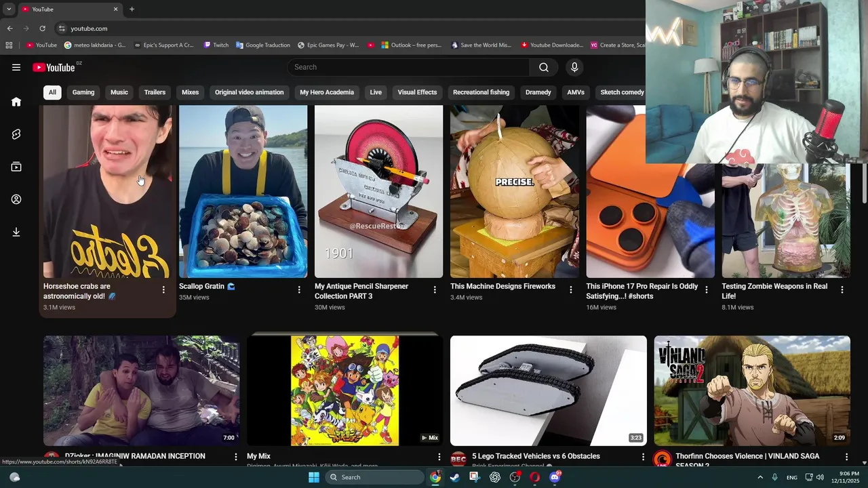The width and height of the screenshot is (868, 488).
Task: Open the Antique Pencil Sharpener thumbnail
Action: (378, 191)
